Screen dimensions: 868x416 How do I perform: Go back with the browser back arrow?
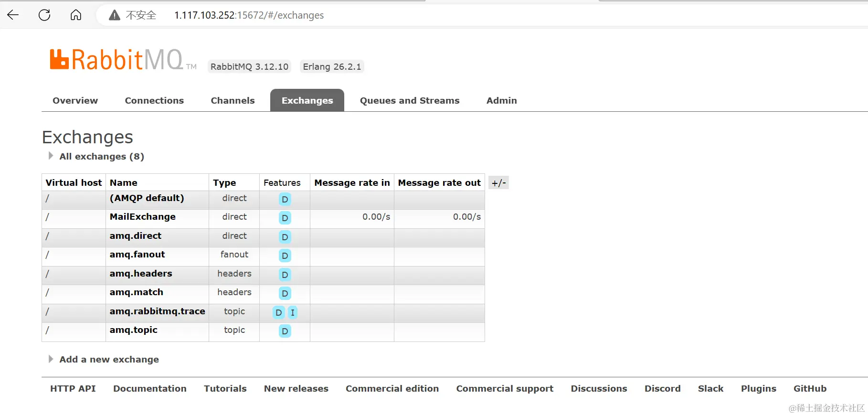tap(13, 15)
